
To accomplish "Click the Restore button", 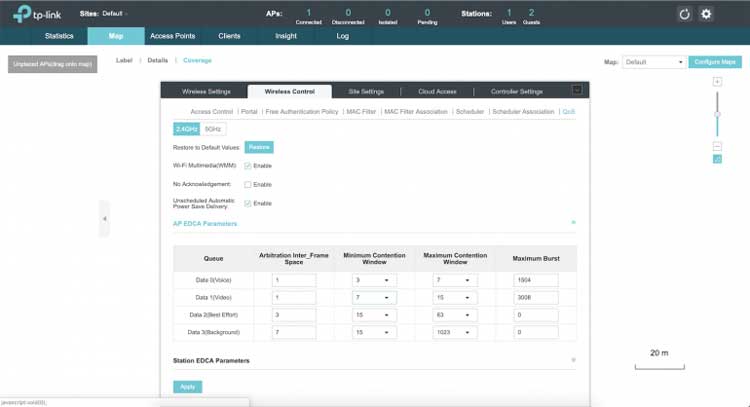I will (x=259, y=147).
